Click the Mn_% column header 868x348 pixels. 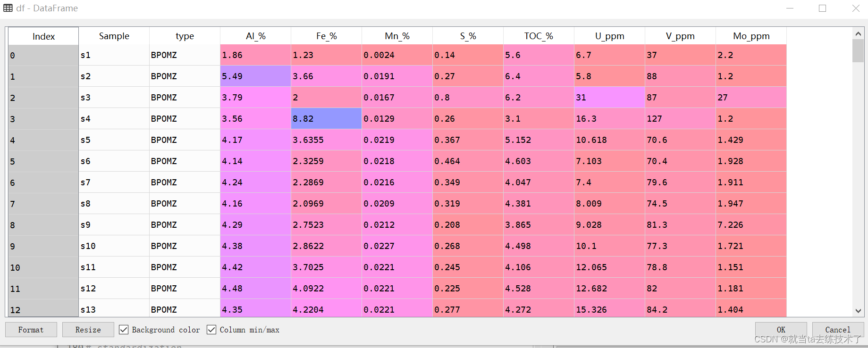[x=397, y=36]
